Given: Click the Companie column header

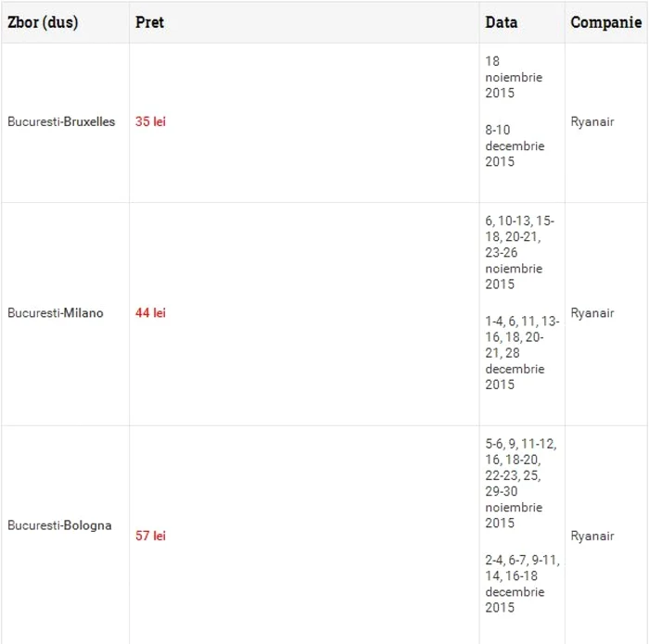Looking at the screenshot, I should (x=606, y=22).
